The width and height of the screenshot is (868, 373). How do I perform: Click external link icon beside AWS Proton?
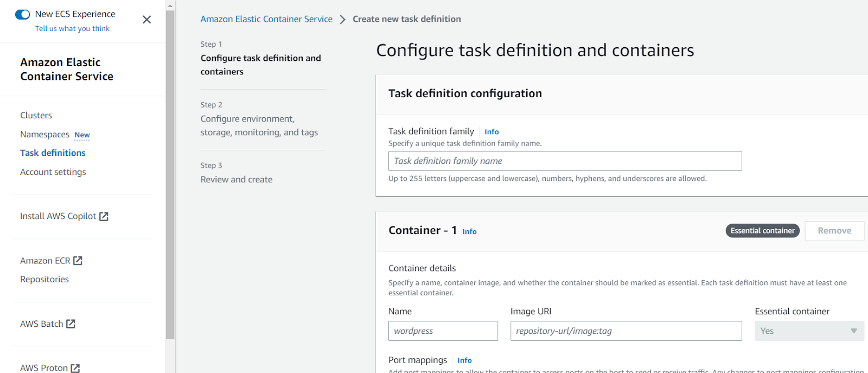click(x=75, y=368)
